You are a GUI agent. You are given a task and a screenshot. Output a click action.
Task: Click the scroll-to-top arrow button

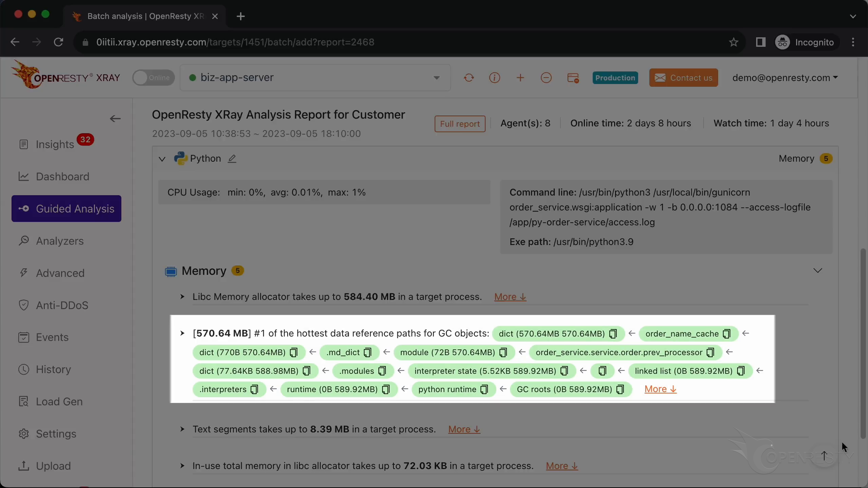(824, 456)
